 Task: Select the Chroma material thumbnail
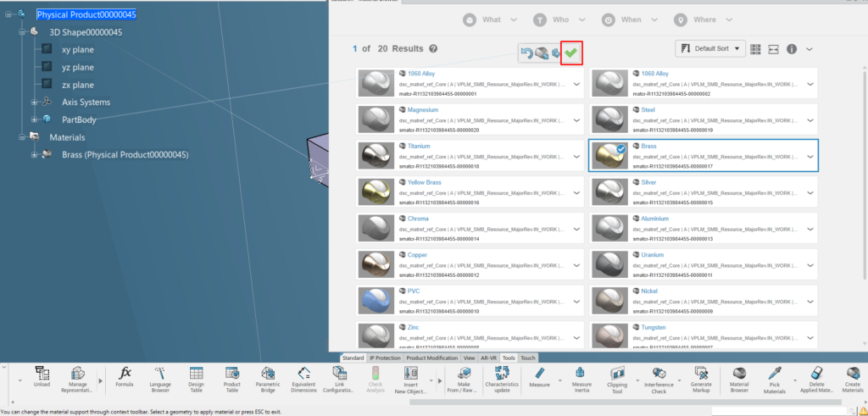point(376,229)
